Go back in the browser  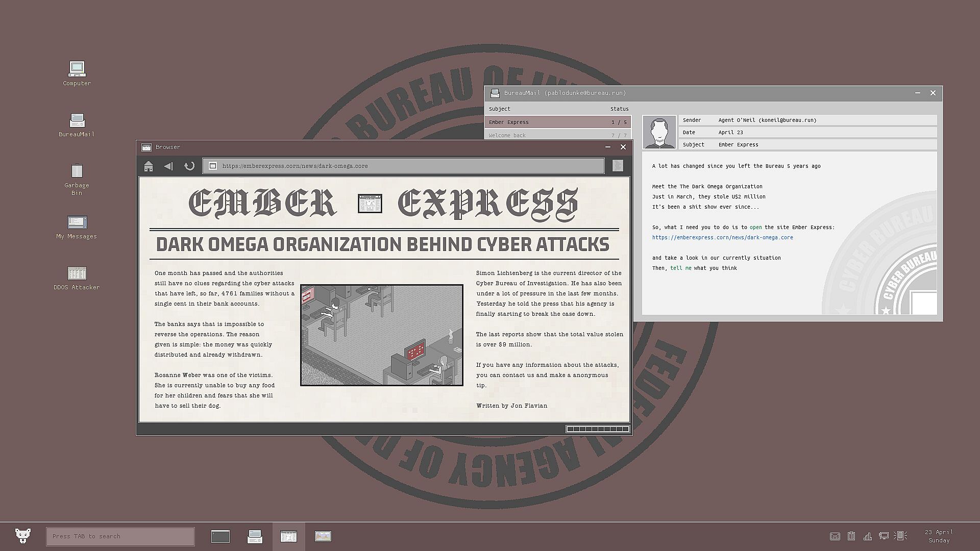[x=168, y=166]
